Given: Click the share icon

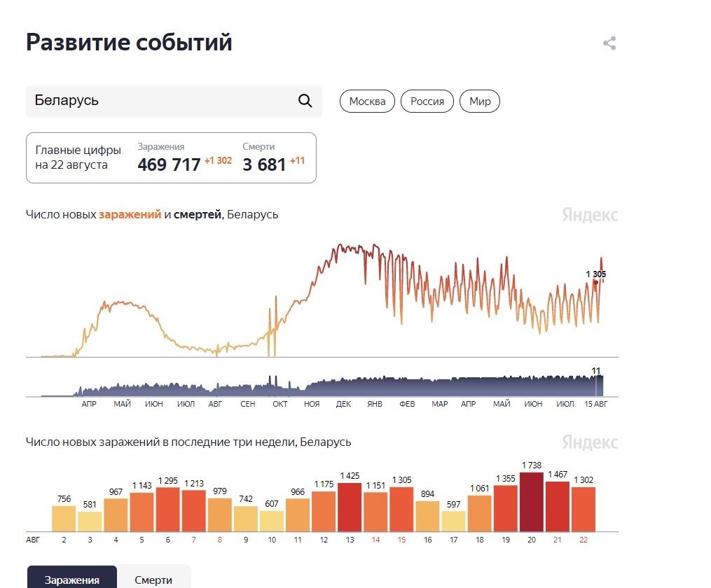Looking at the screenshot, I should pos(609,43).
